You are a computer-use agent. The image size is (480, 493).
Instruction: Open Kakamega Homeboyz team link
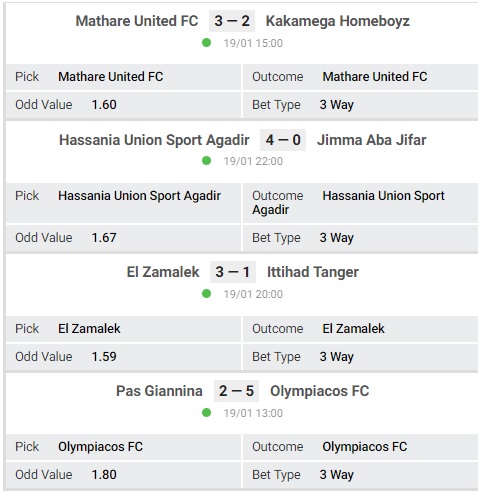(x=337, y=21)
